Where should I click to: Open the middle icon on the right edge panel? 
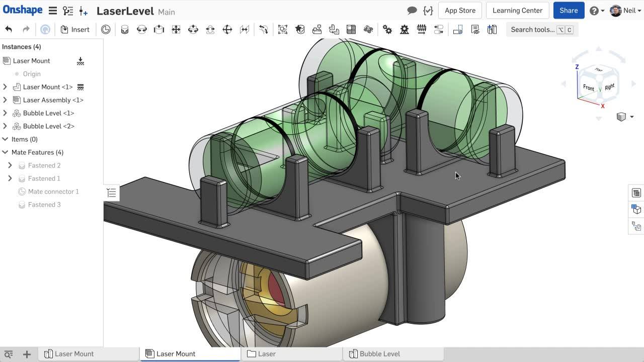[x=636, y=210]
